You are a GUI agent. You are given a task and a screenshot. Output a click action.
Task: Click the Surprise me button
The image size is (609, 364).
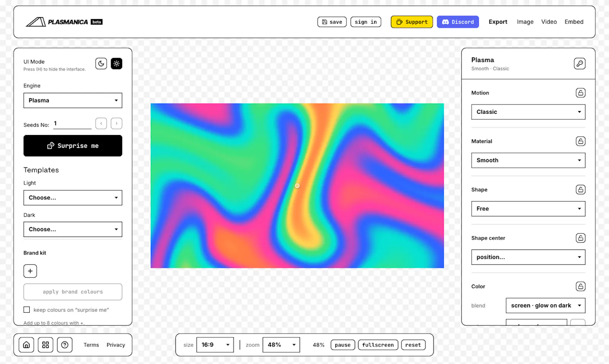coord(73,146)
